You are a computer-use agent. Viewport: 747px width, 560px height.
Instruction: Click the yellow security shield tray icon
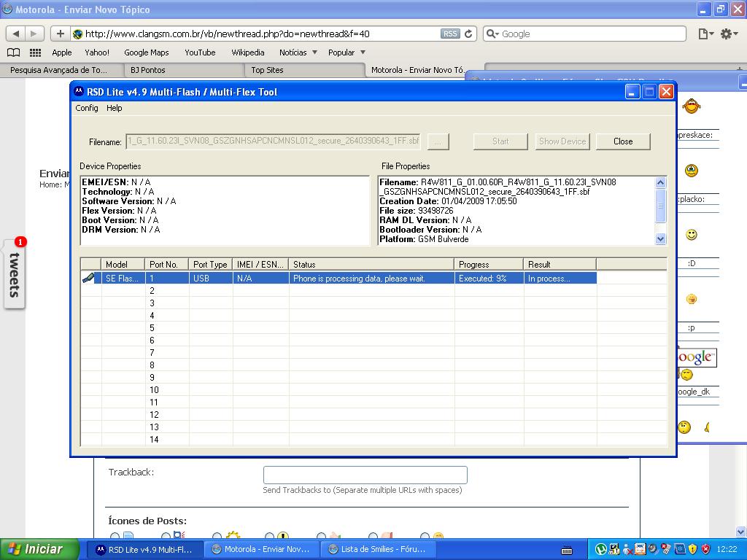coord(693,549)
